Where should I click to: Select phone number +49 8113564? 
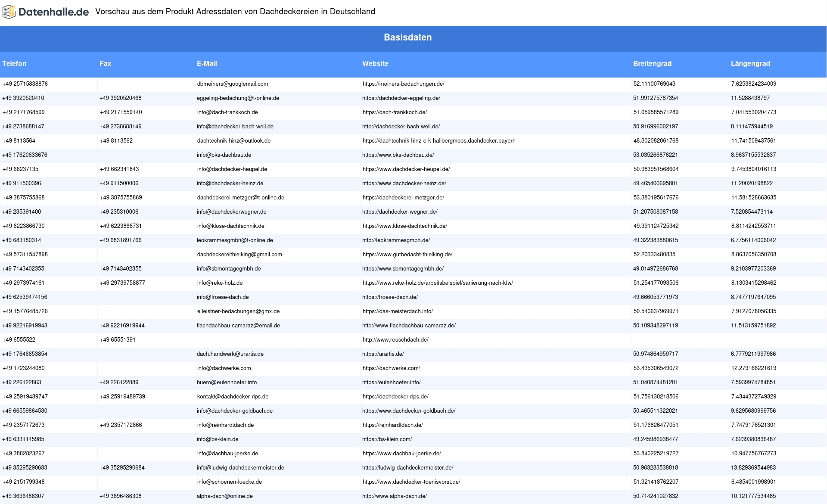[x=19, y=141]
